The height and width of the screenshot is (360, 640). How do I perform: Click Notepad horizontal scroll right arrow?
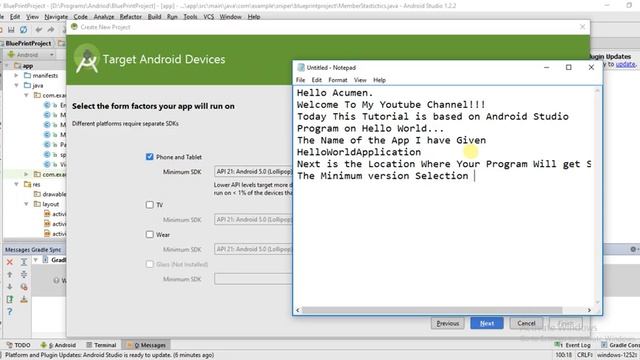pyautogui.click(x=589, y=310)
